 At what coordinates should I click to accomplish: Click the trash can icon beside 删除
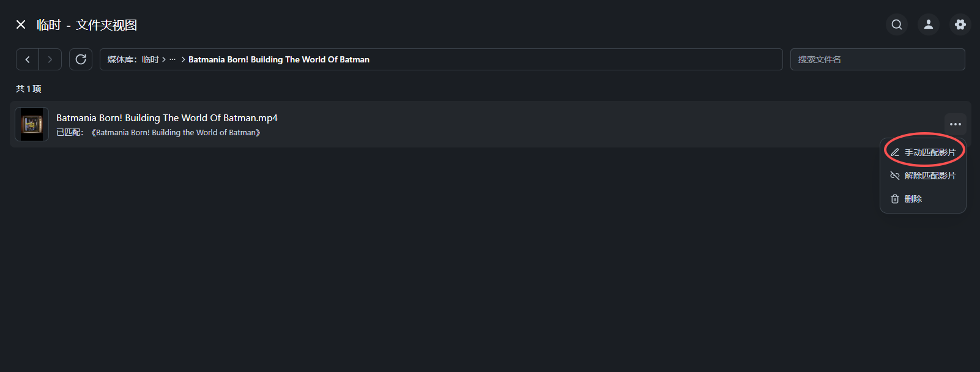tap(895, 199)
